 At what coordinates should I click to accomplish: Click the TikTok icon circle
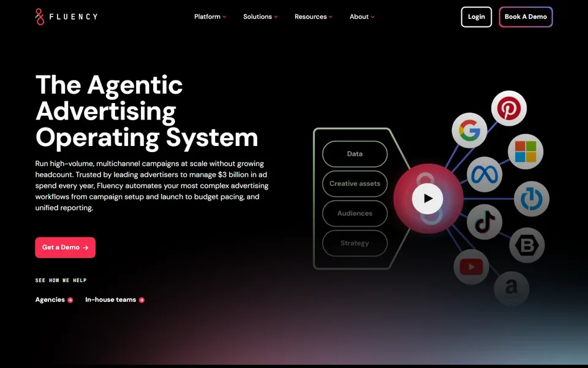(484, 222)
